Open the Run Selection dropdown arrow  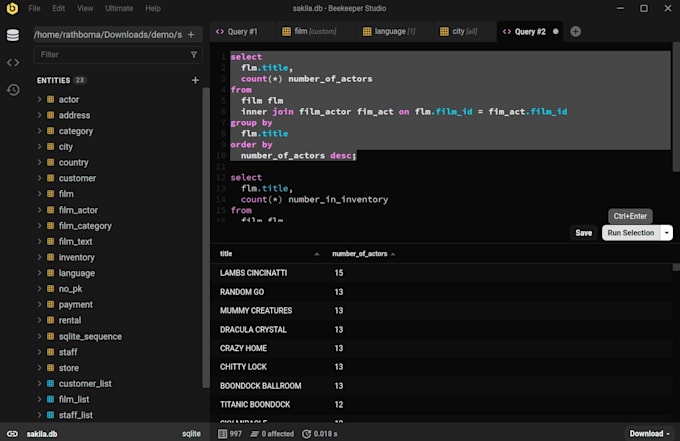click(667, 233)
